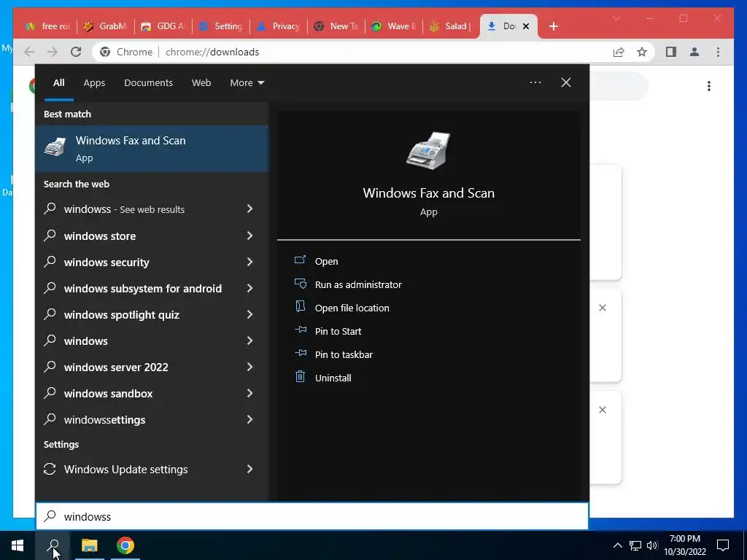Click Uninstall in the app actions
Screen dimensions: 747x560
pyautogui.click(x=333, y=378)
